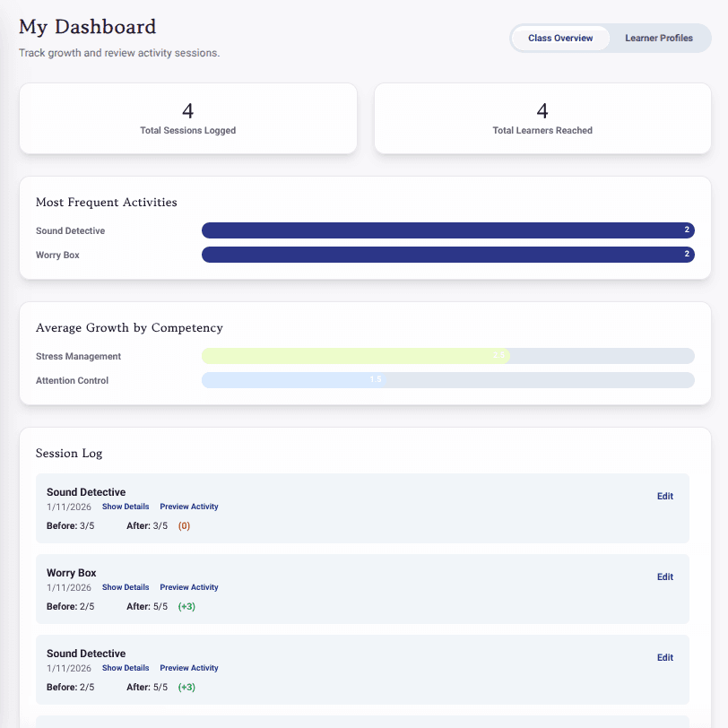Switch to the Class Overview tab
The width and height of the screenshot is (728, 728).
click(560, 38)
